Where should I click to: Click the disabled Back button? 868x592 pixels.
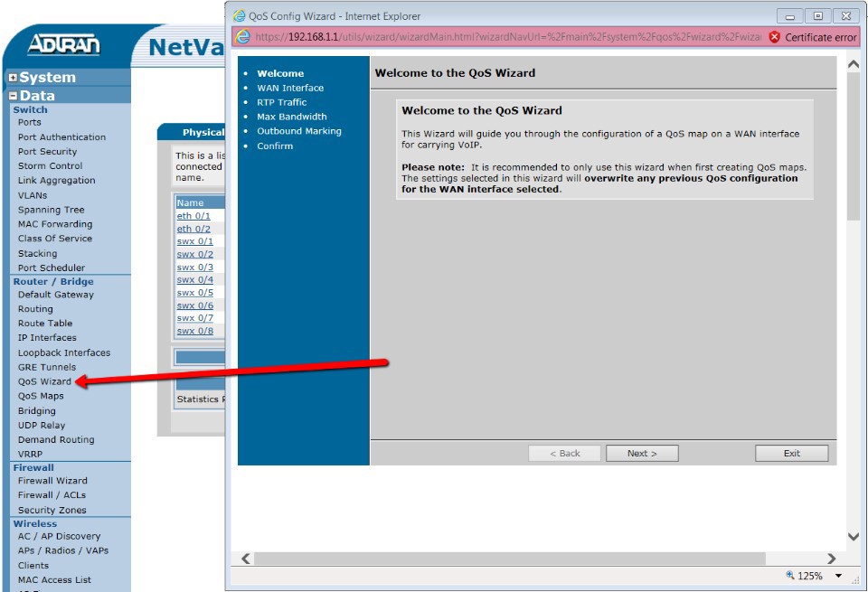pos(564,453)
